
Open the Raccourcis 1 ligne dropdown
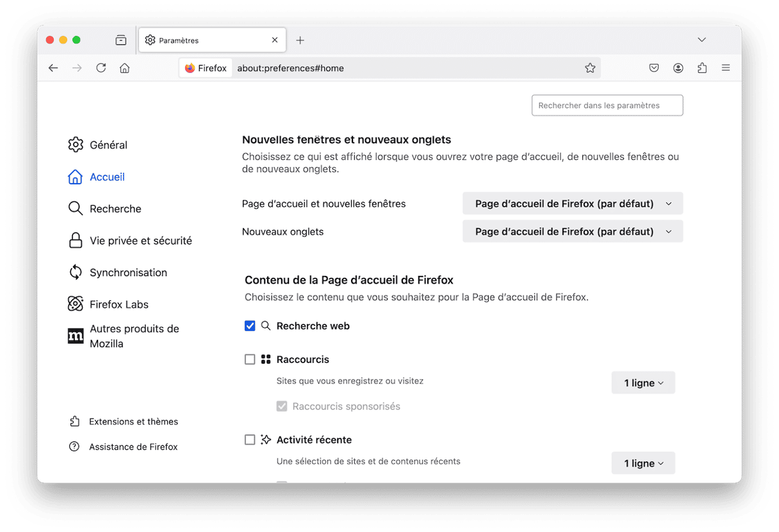click(x=643, y=383)
